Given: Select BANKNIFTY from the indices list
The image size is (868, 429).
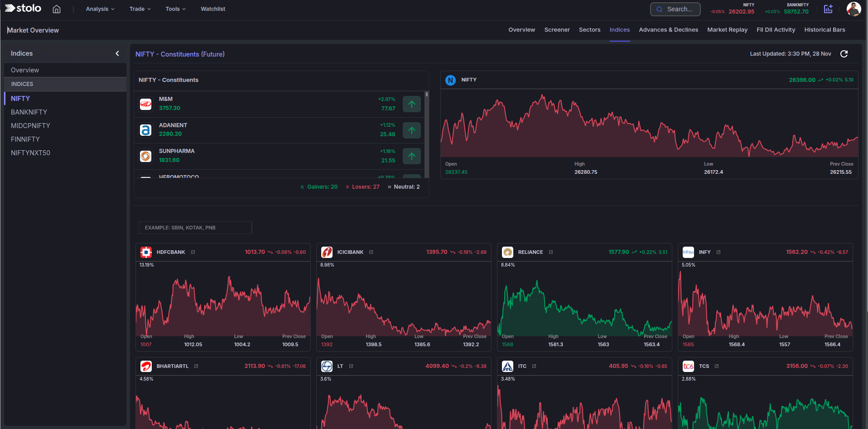Looking at the screenshot, I should [x=29, y=112].
